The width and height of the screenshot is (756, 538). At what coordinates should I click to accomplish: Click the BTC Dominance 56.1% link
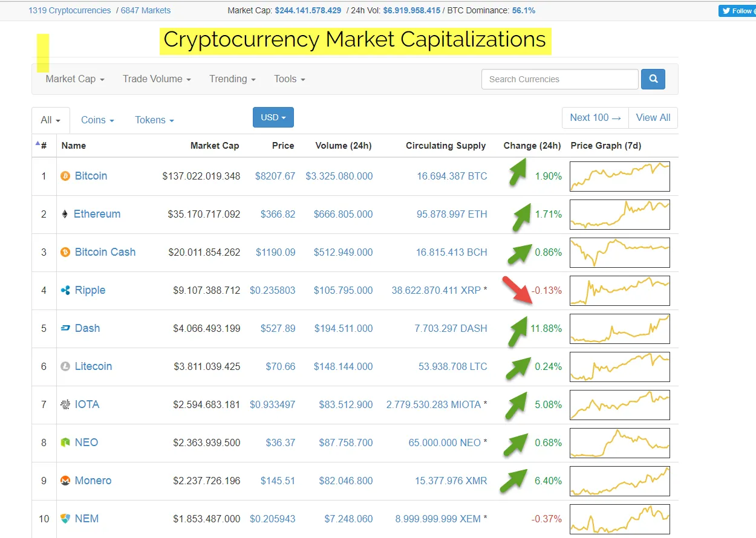click(x=523, y=10)
